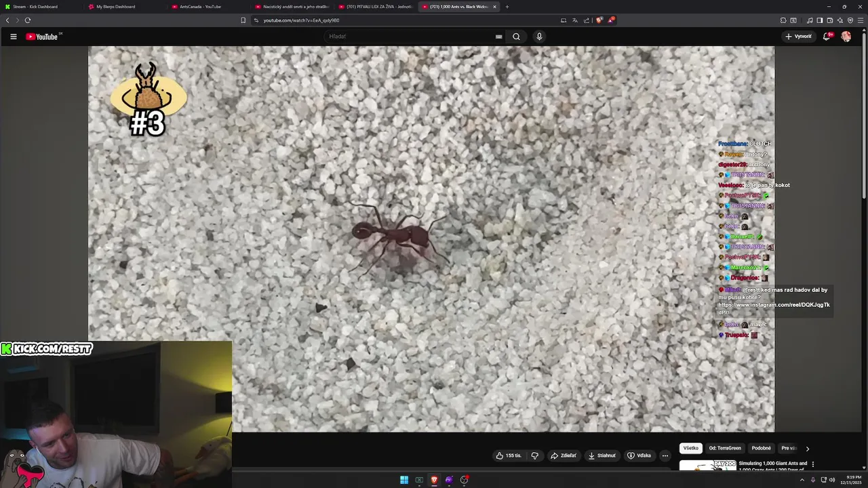Click the Zdieľať share button
This screenshot has width=868, height=488.
(x=564, y=455)
